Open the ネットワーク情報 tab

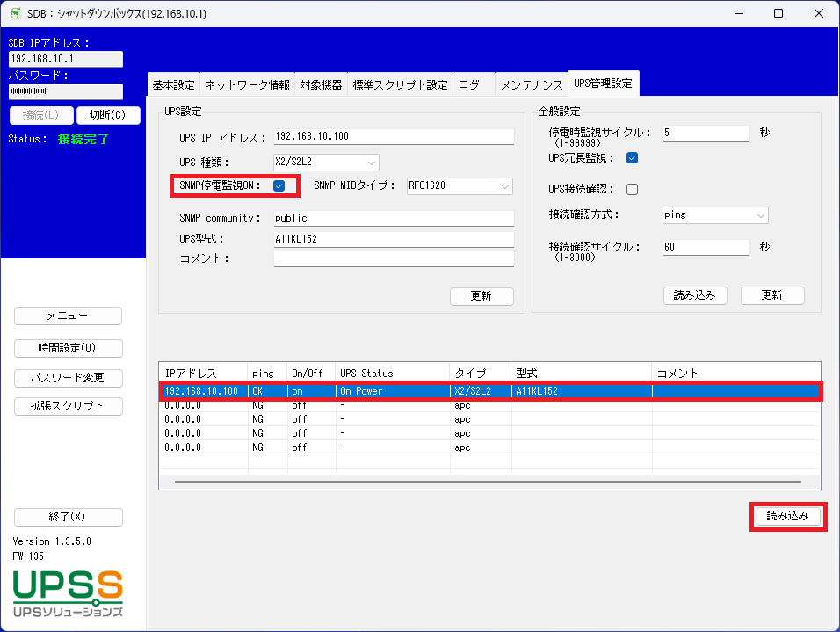pyautogui.click(x=247, y=85)
